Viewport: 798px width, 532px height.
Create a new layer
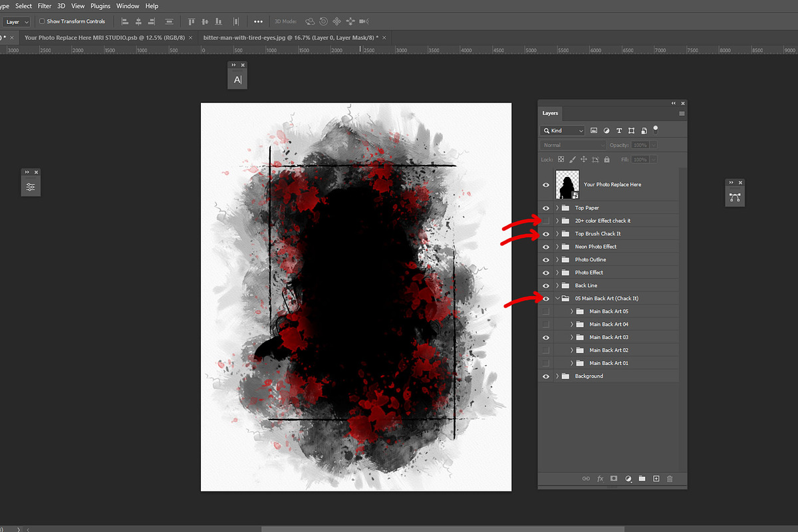point(656,479)
